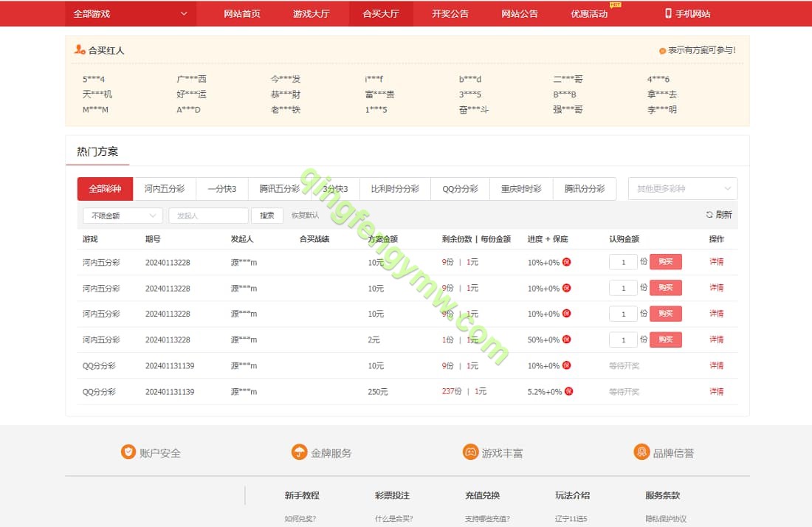Select the 河内五分彩 tab
812x527 pixels.
[x=164, y=188]
